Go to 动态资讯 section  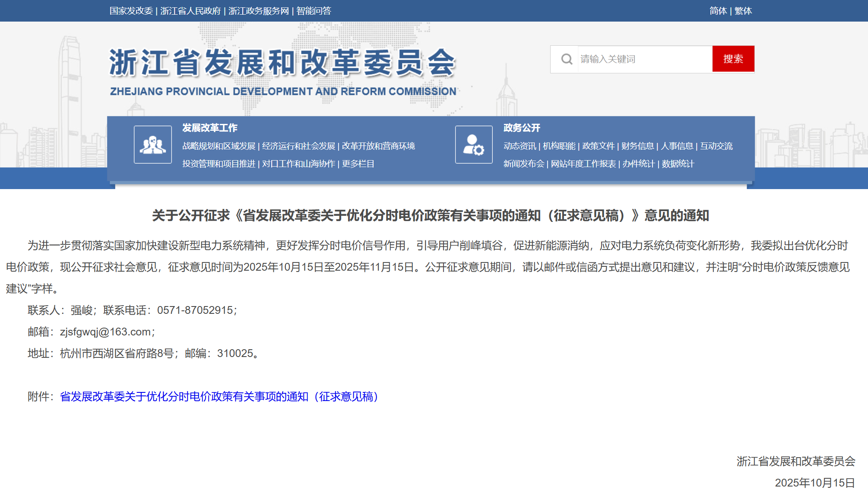pos(520,146)
